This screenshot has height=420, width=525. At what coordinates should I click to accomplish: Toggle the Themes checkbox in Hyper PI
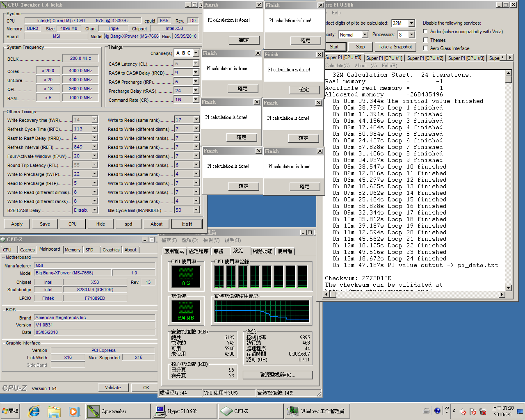pos(426,40)
